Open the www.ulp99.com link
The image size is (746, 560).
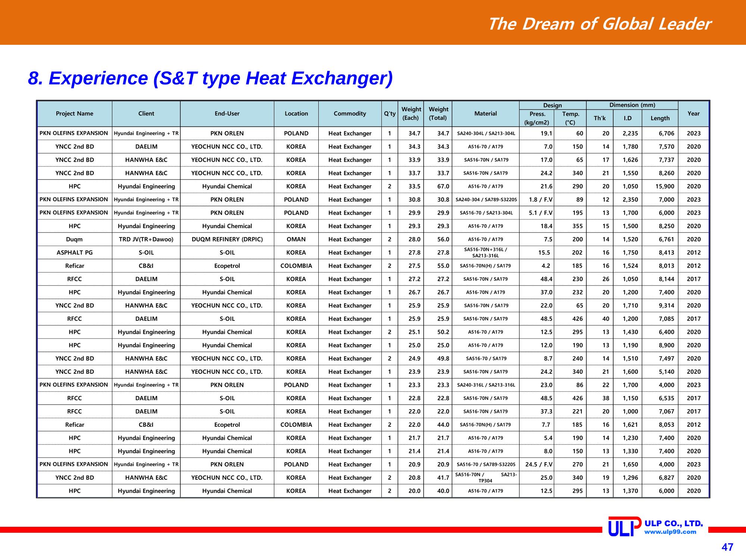pyautogui.click(x=670, y=532)
